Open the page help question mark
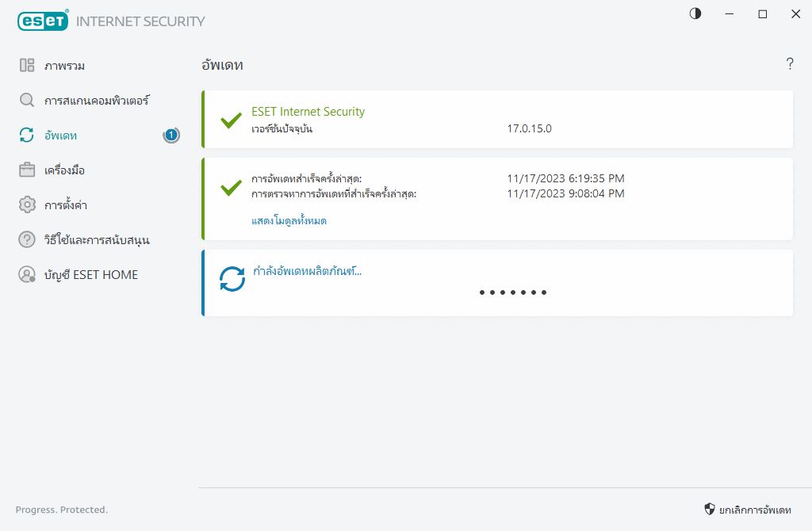Image resolution: width=812 pixels, height=531 pixels. (790, 64)
